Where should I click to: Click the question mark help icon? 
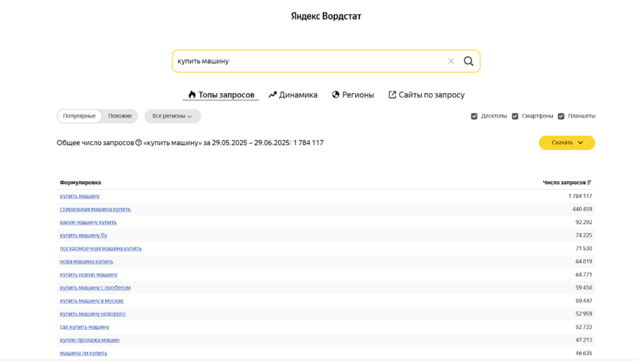[x=138, y=142]
